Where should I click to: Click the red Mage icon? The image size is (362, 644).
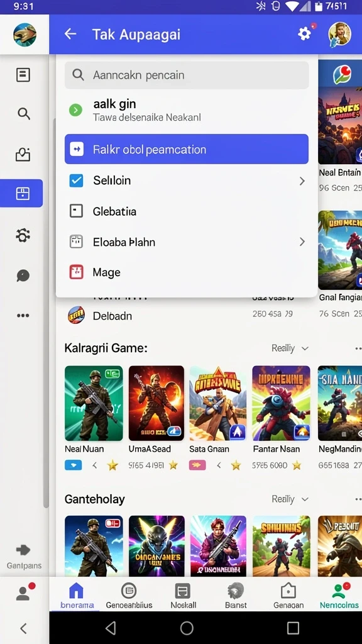pos(76,272)
